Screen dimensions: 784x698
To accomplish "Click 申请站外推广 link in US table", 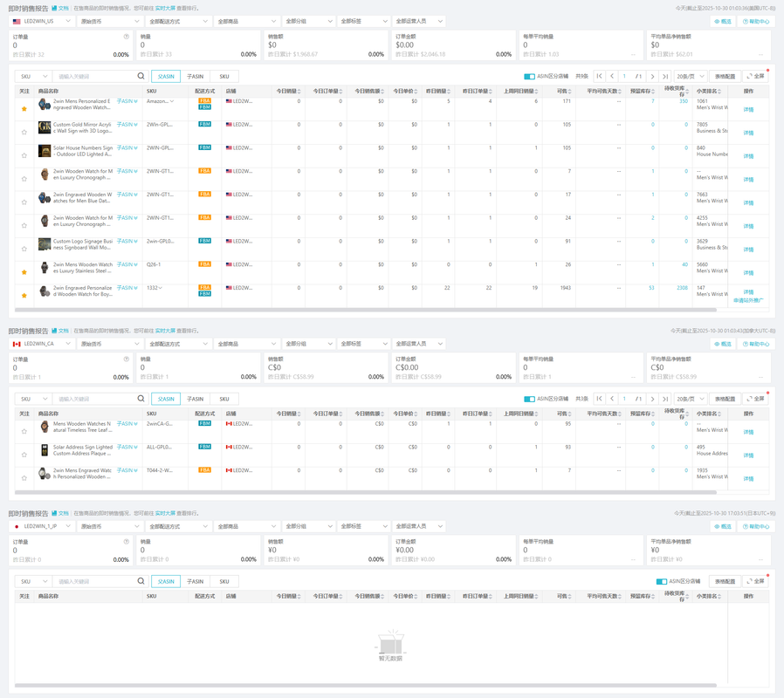I will (748, 300).
